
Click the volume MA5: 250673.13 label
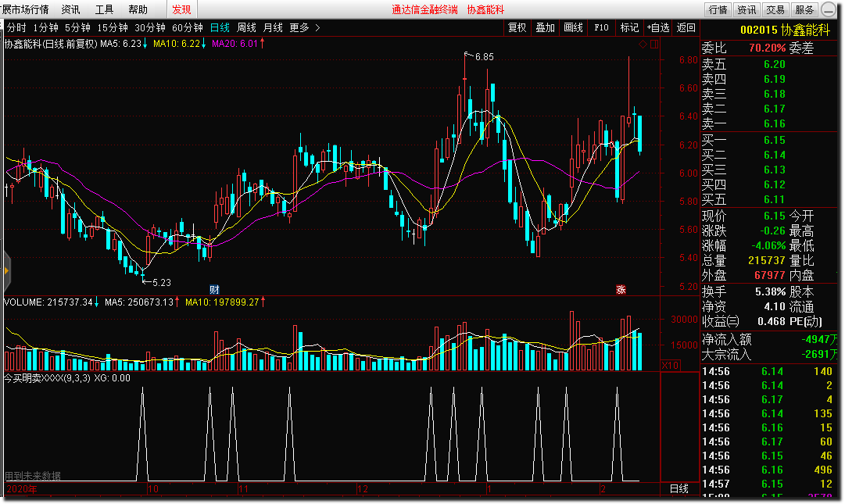click(139, 302)
